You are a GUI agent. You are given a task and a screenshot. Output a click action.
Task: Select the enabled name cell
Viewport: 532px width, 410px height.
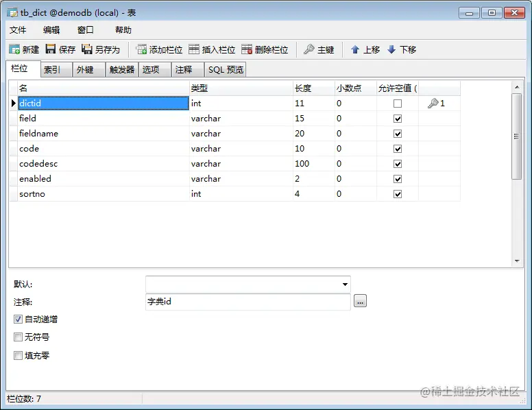(104, 179)
